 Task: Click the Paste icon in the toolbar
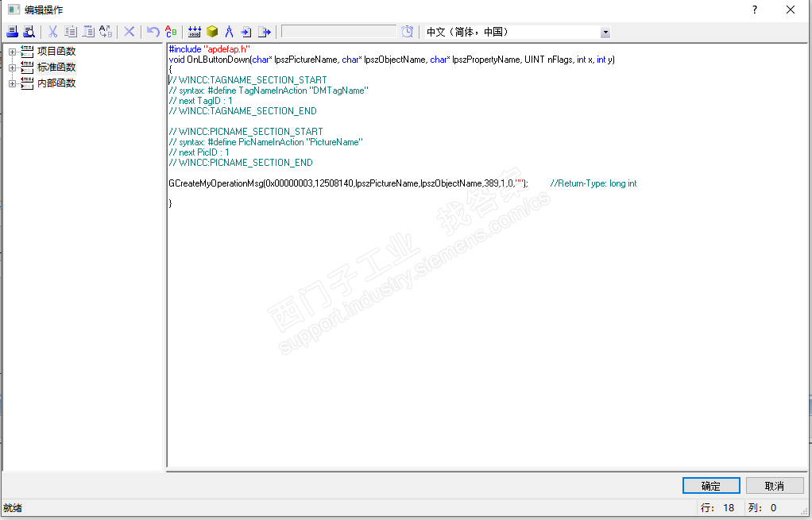click(88, 32)
